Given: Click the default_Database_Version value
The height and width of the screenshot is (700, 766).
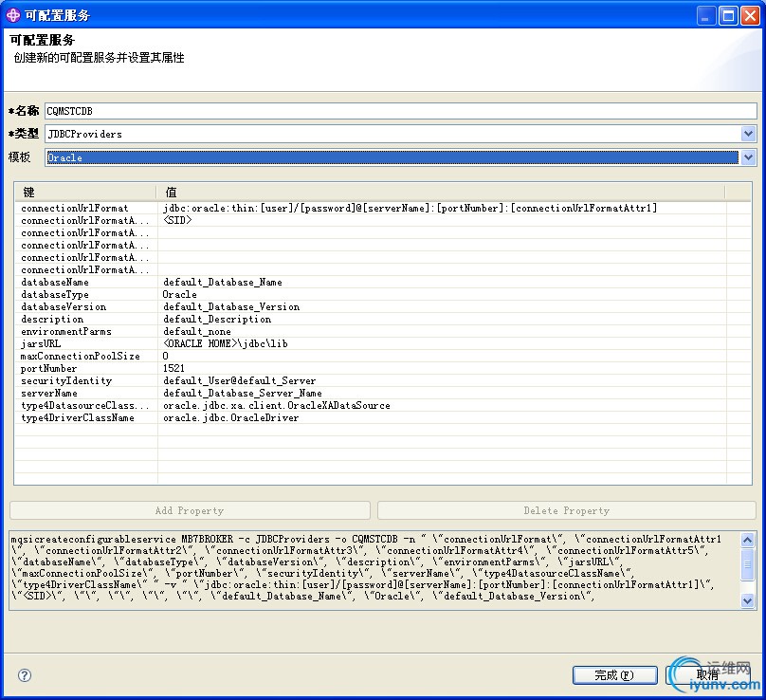Looking at the screenshot, I should coord(231,307).
